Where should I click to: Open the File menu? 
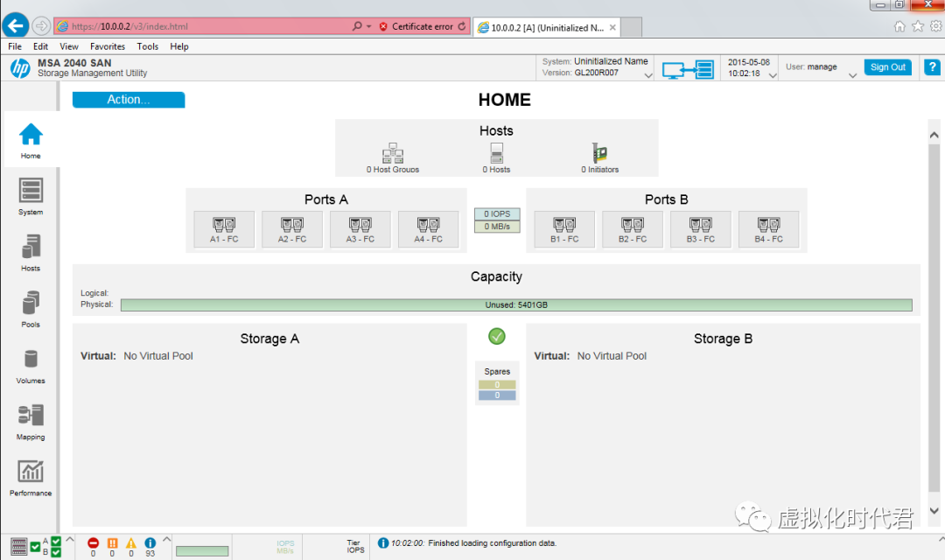pos(15,46)
